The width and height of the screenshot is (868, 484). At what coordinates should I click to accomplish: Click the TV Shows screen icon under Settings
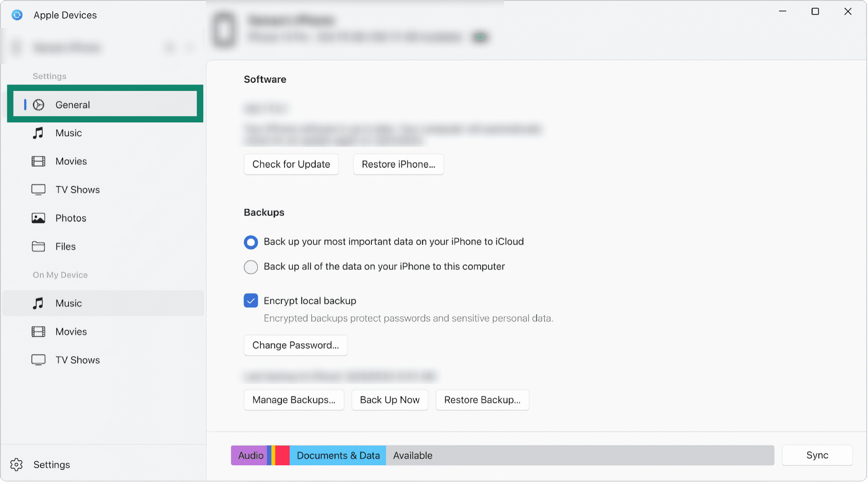(38, 190)
